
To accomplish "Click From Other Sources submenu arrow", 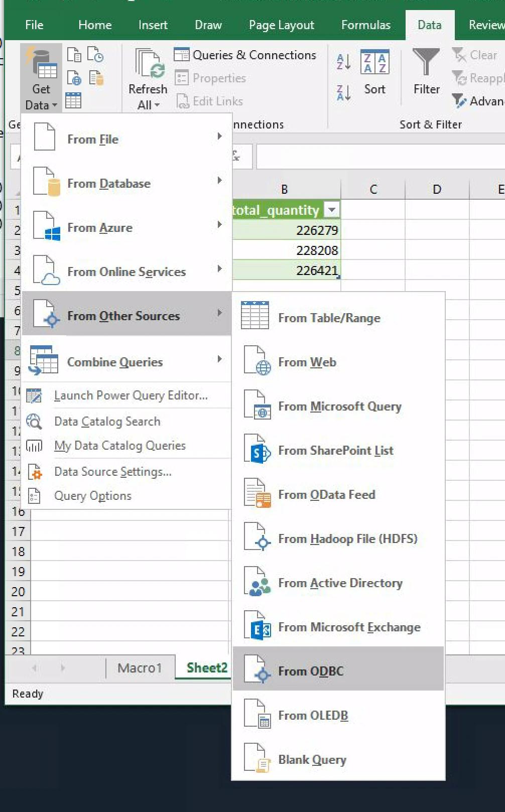I will (219, 313).
